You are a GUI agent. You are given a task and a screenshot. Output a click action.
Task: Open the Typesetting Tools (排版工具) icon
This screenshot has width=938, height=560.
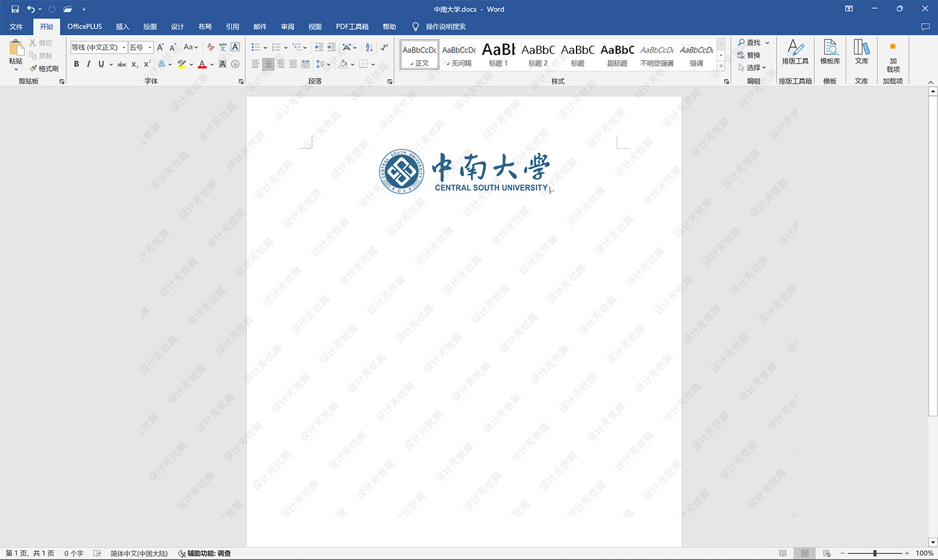[795, 52]
